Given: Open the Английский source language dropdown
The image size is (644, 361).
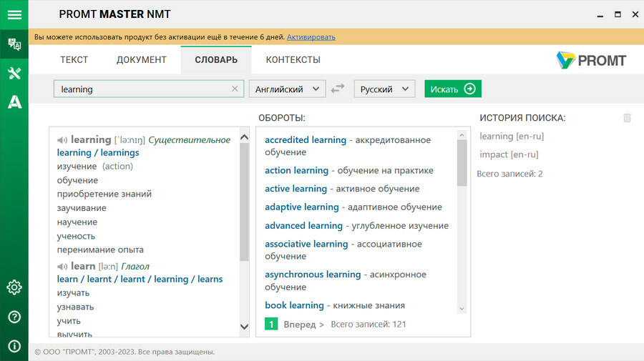Looking at the screenshot, I should 287,89.
